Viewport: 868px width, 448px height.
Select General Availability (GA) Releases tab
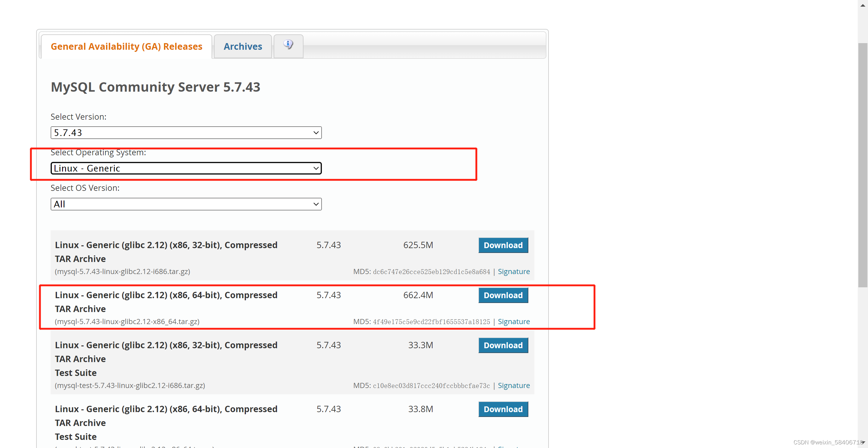tap(126, 46)
